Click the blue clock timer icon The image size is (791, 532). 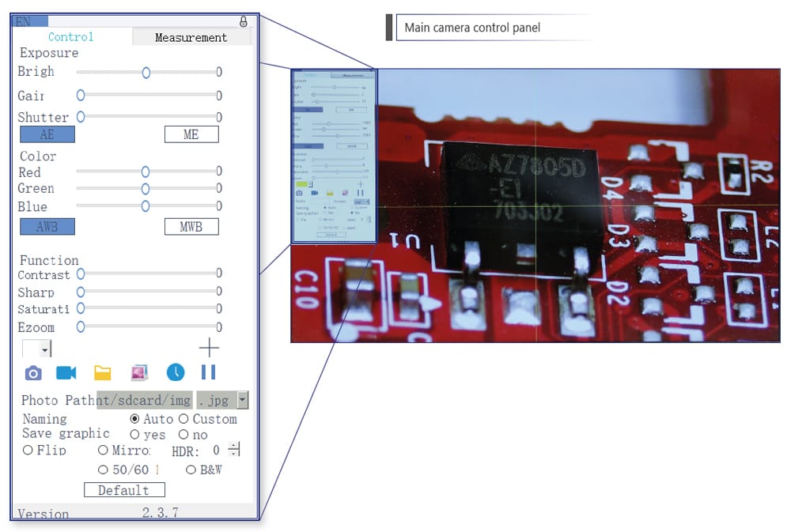(176, 372)
